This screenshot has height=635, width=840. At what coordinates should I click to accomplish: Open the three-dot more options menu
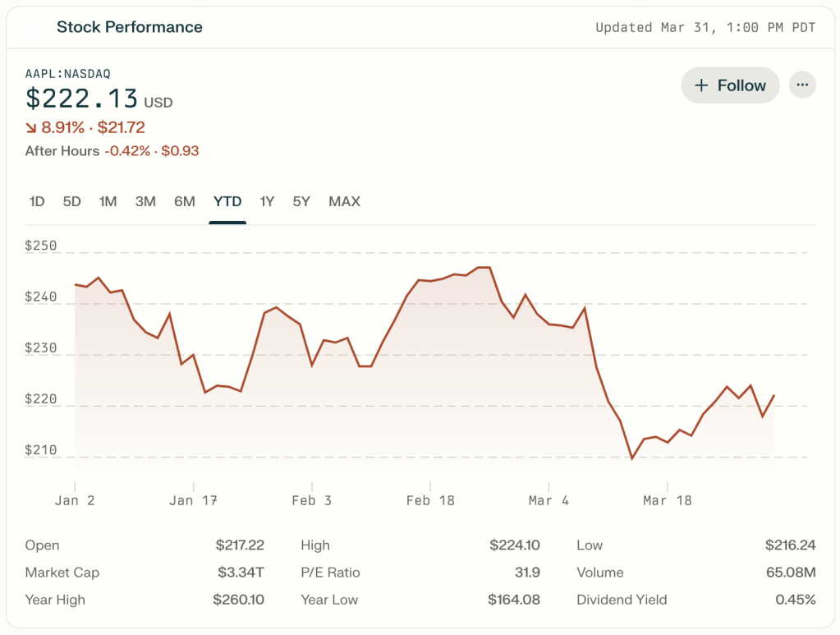point(802,85)
